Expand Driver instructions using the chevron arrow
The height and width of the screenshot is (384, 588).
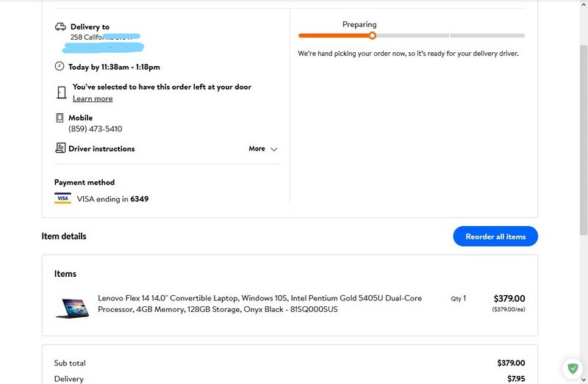(274, 149)
